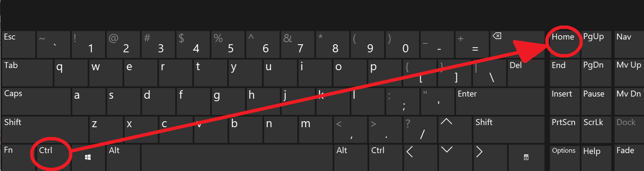
Task: Click the context menu key icon
Action: point(526,157)
